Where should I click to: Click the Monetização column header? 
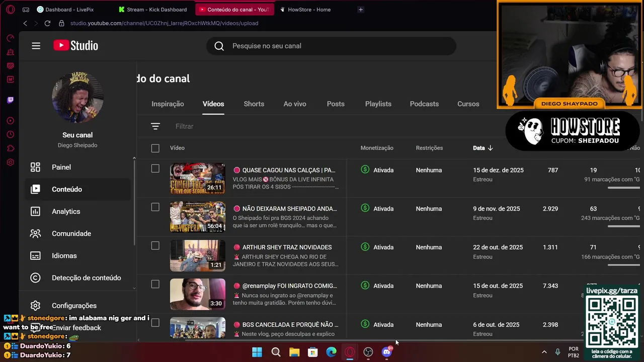pos(377,148)
